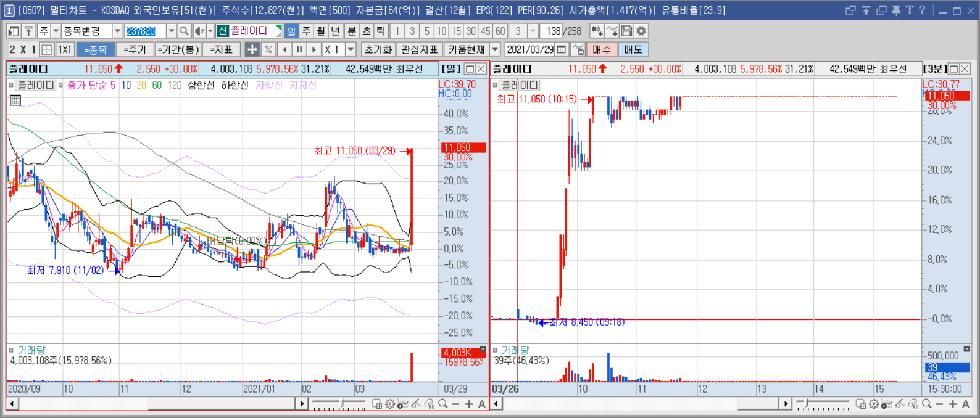
Task: Click the right chart's bottom gear settings icon
Action: [873, 404]
